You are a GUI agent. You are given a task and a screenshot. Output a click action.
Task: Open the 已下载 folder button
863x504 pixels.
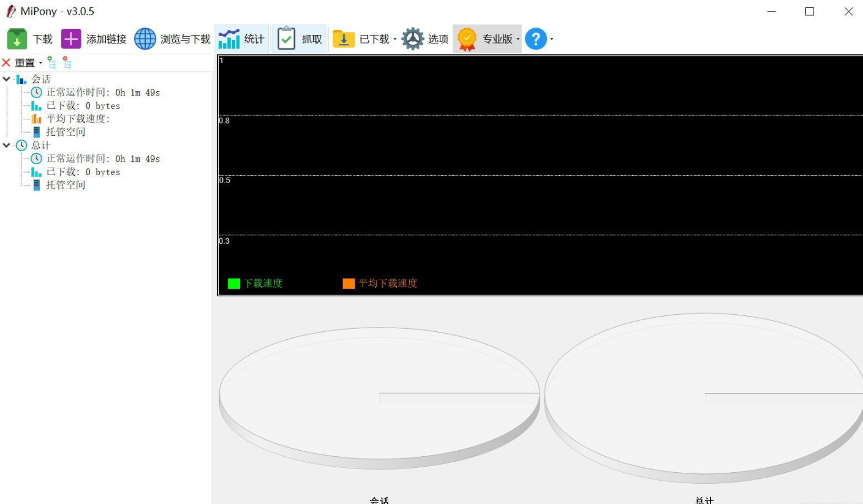361,39
